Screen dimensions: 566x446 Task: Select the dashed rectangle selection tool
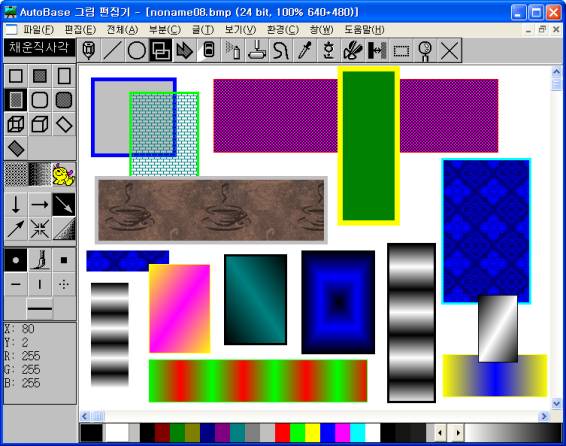[401, 51]
